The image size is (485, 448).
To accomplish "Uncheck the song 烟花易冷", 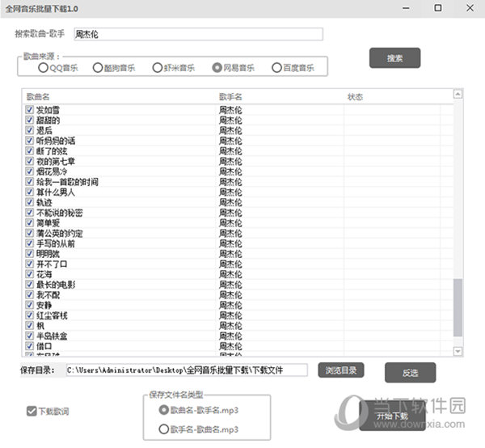I will [x=29, y=171].
